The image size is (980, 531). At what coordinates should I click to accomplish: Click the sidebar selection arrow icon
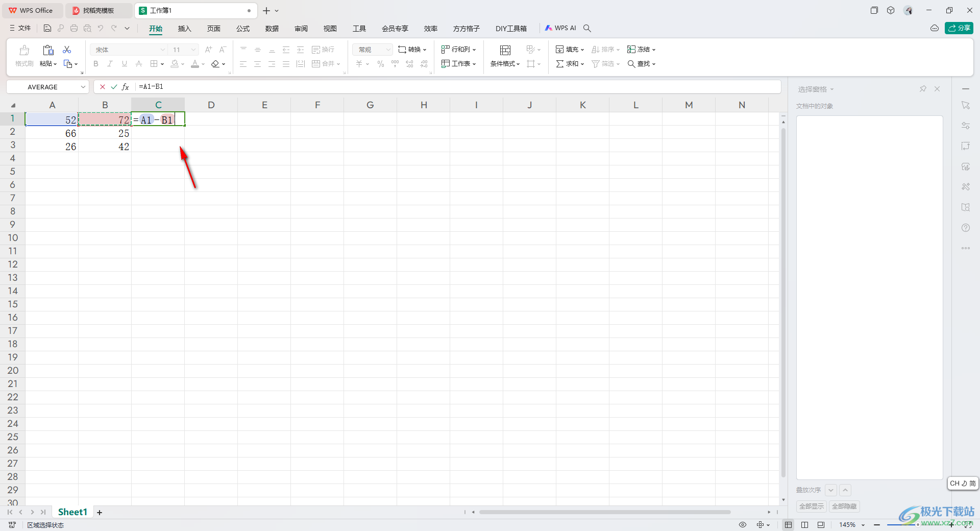point(966,105)
